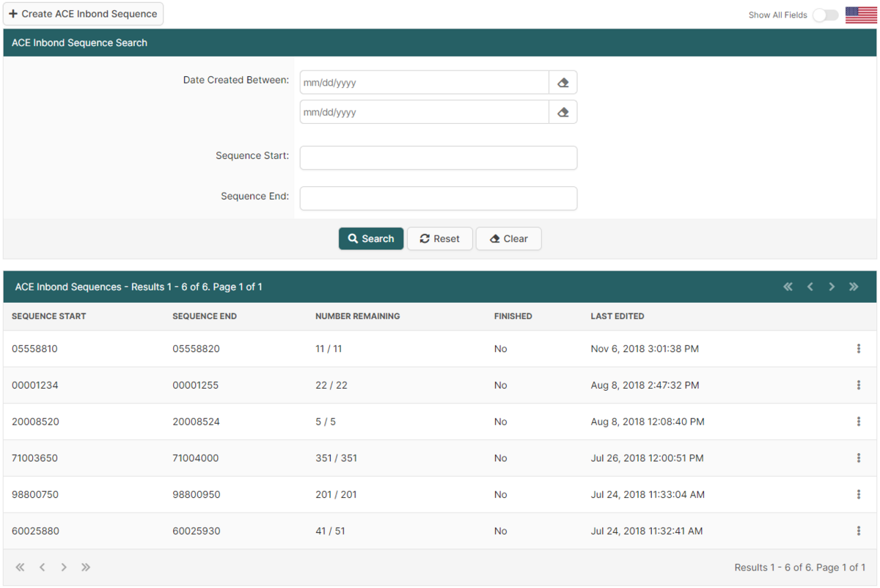The width and height of the screenshot is (880, 588).
Task: Enable the Show All Fields toggle
Action: pos(824,15)
